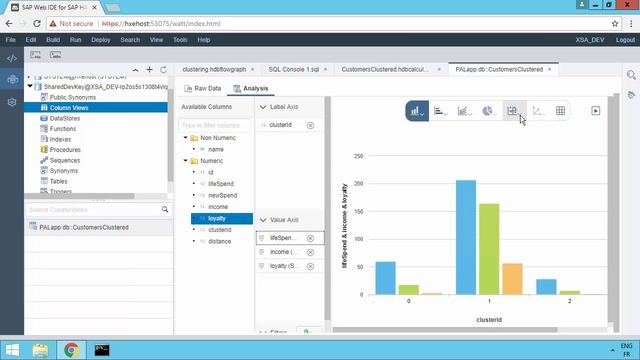Refresh the database explorer tree
The width and height of the screenshot is (640, 360).
point(163,70)
